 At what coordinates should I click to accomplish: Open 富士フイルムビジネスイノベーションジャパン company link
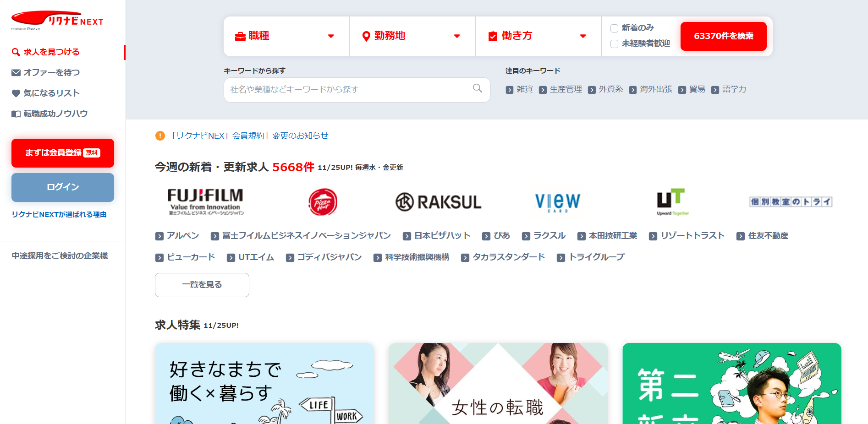click(x=306, y=236)
